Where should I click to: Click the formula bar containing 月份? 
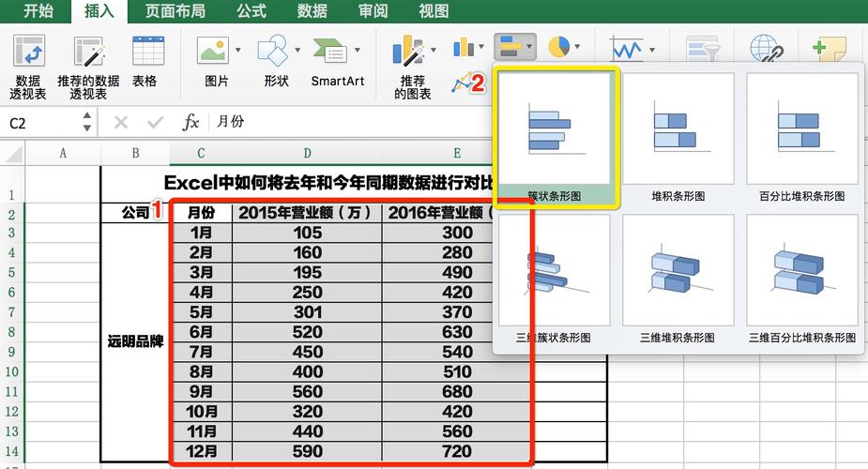(x=349, y=122)
